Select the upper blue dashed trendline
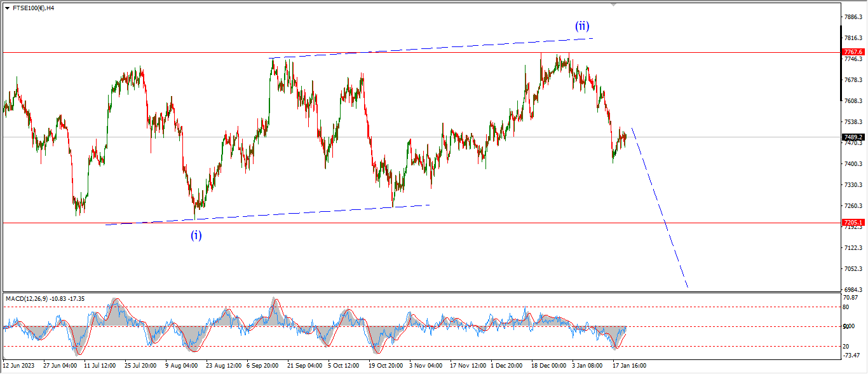This screenshot has height=374, width=868. [x=432, y=48]
